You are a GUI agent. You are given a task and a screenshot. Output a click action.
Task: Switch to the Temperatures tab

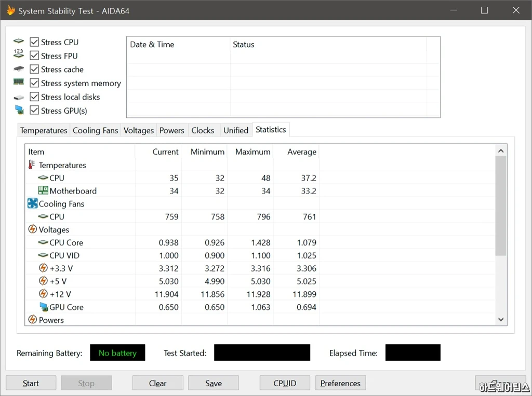tap(44, 131)
